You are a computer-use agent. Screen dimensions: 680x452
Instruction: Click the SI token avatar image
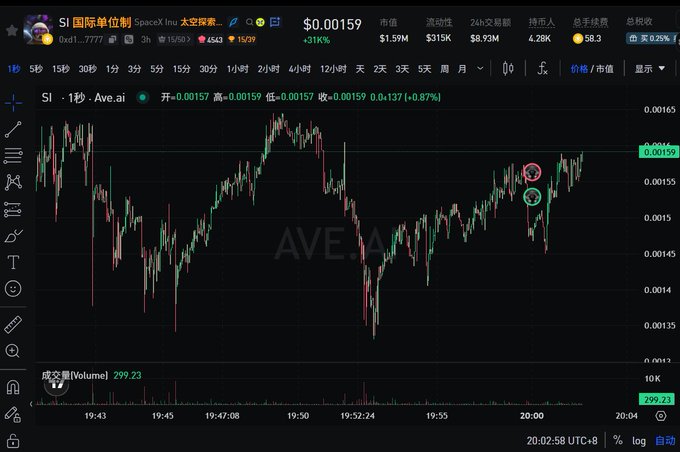(38, 29)
